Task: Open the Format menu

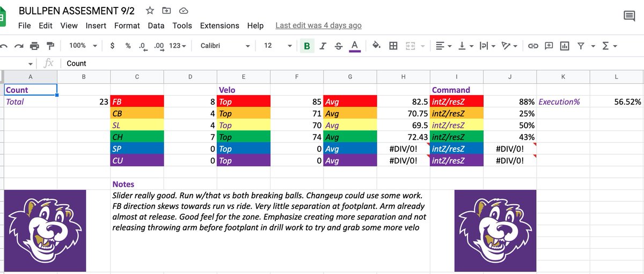Action: tap(127, 25)
